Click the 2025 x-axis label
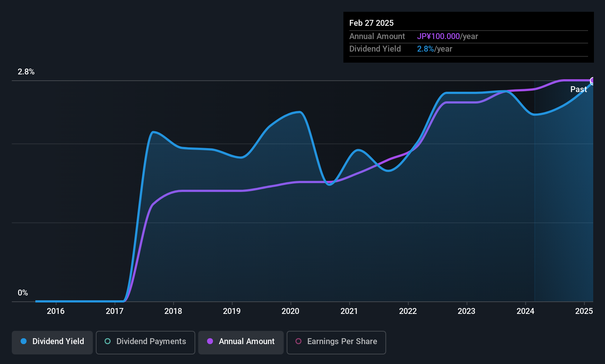 coord(584,311)
